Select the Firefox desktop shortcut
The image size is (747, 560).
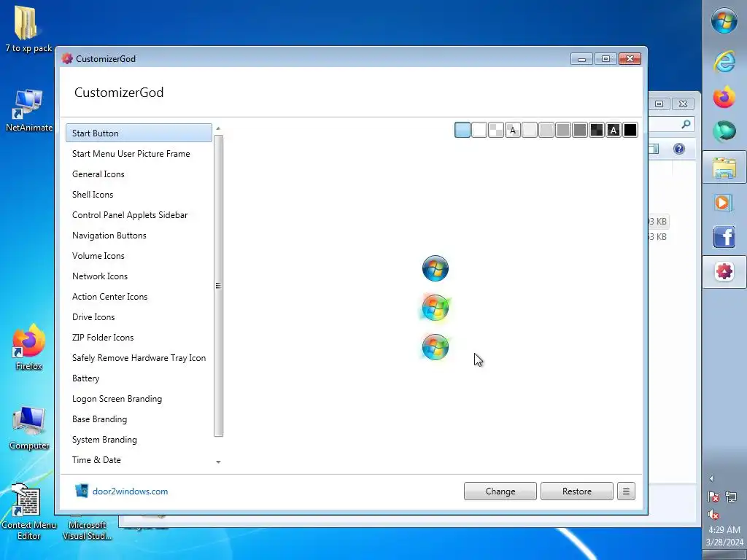28,347
